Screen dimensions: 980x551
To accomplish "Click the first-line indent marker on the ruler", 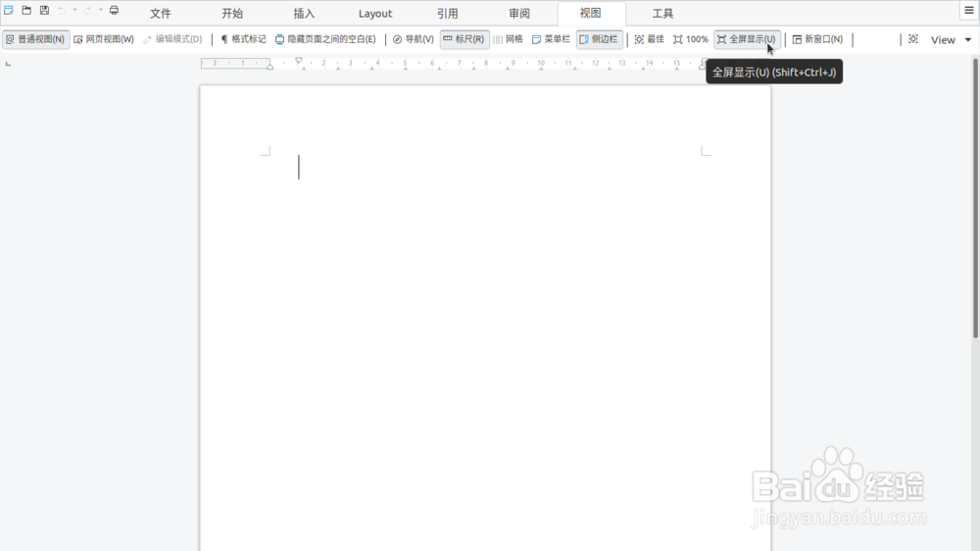I will coord(299,61).
